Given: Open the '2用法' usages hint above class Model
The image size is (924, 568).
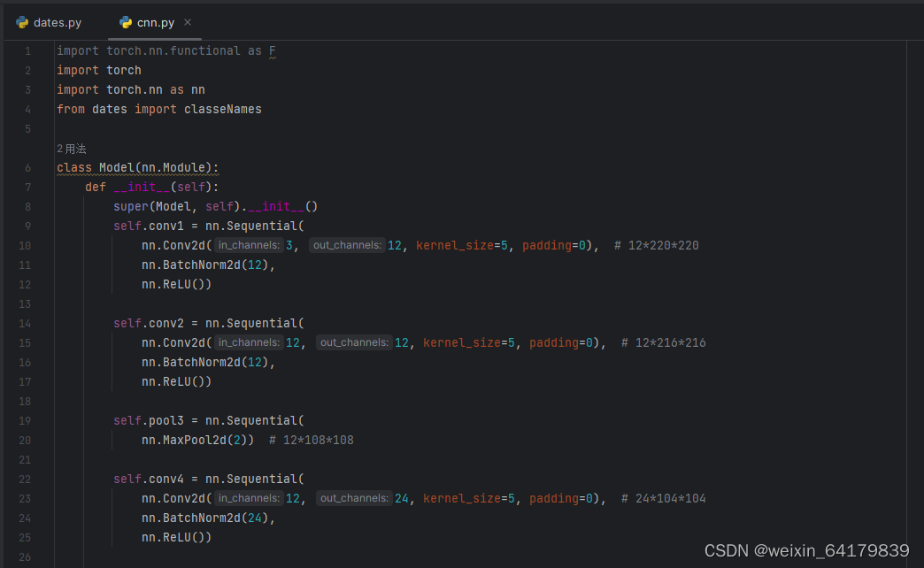Looking at the screenshot, I should pyautogui.click(x=72, y=149).
